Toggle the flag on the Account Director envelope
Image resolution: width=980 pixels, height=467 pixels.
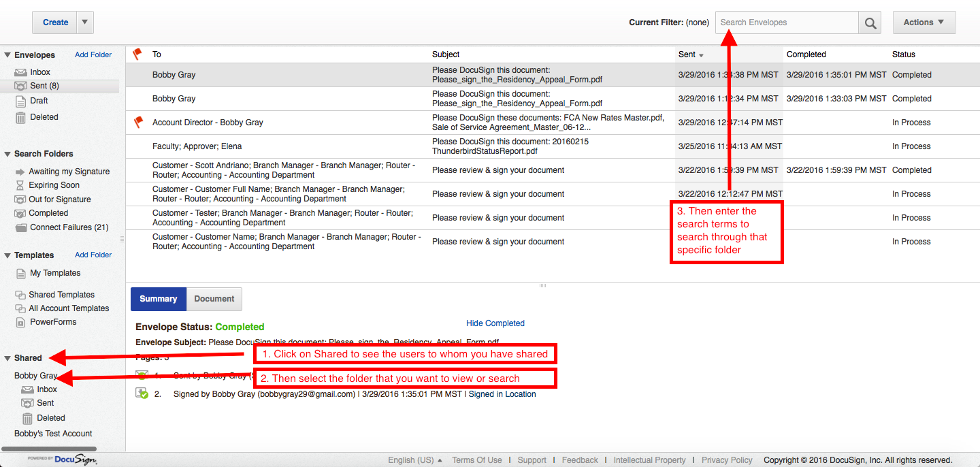point(138,122)
